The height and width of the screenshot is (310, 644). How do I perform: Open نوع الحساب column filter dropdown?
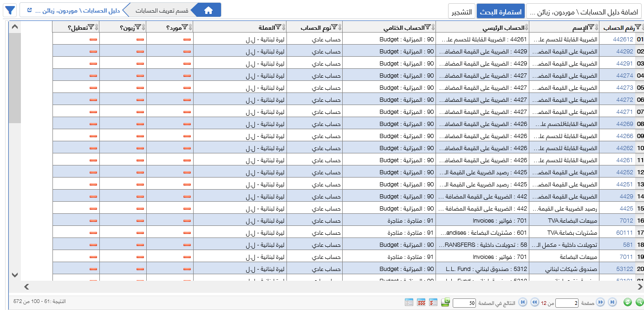334,27
